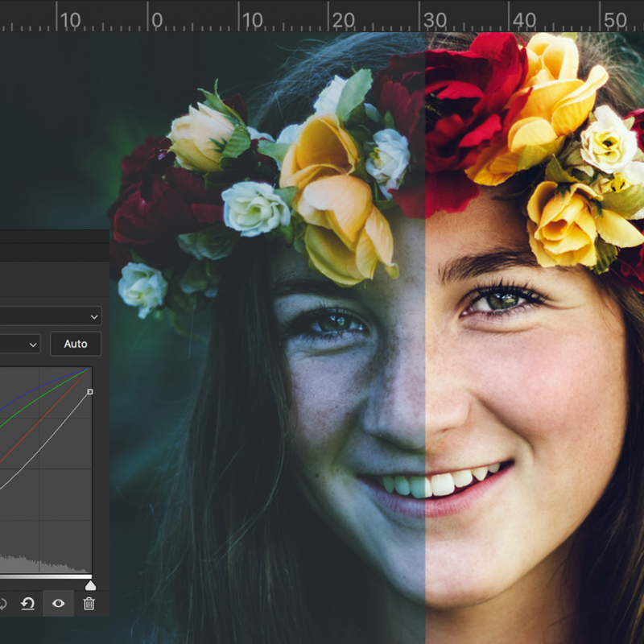Viewport: 644px width, 644px height.
Task: Click the ruler at the 0 mark
Action: [x=156, y=19]
